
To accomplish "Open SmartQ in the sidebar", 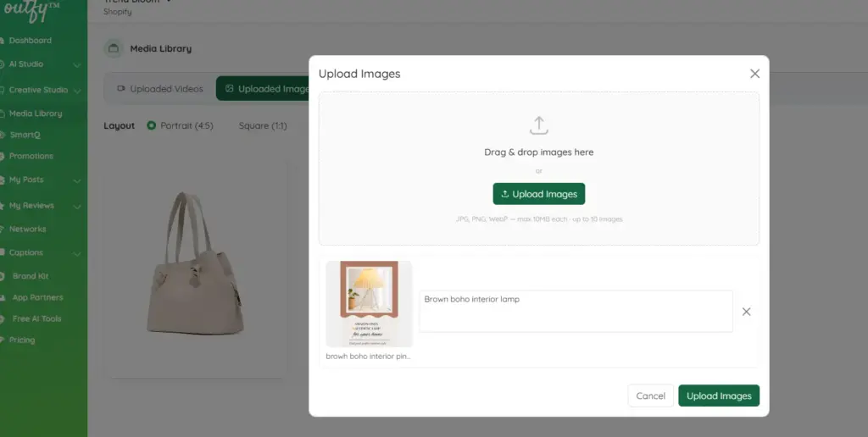I will [25, 135].
